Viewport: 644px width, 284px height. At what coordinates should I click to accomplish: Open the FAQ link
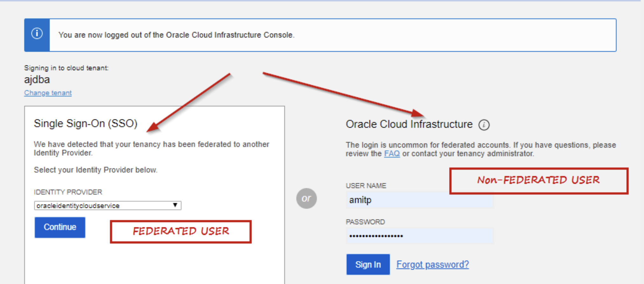[x=392, y=154]
